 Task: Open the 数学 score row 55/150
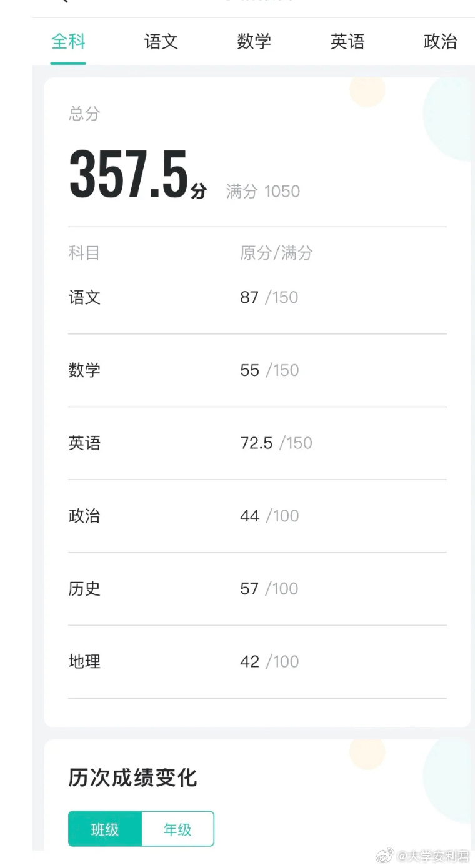tap(257, 370)
